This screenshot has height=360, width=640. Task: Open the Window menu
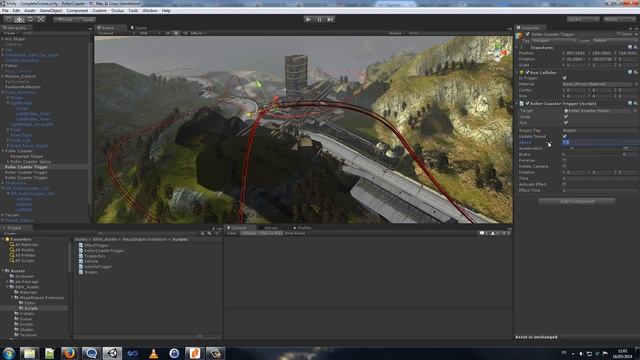point(150,11)
